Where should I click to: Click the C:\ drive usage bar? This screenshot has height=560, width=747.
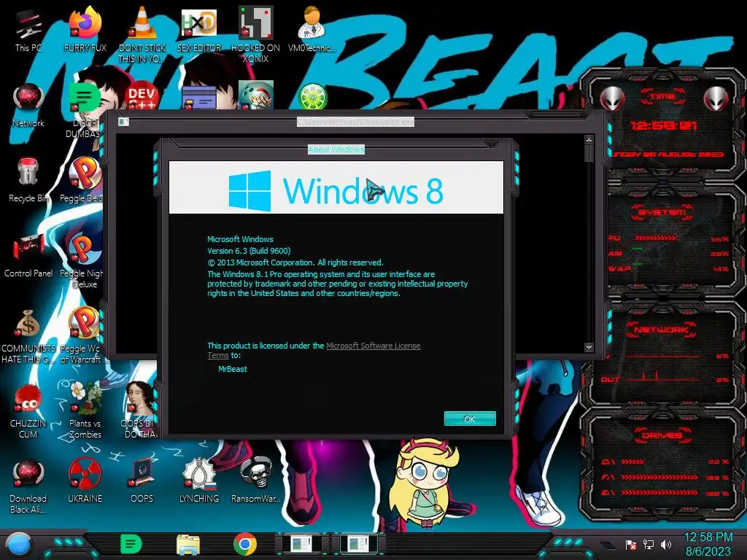click(632, 462)
